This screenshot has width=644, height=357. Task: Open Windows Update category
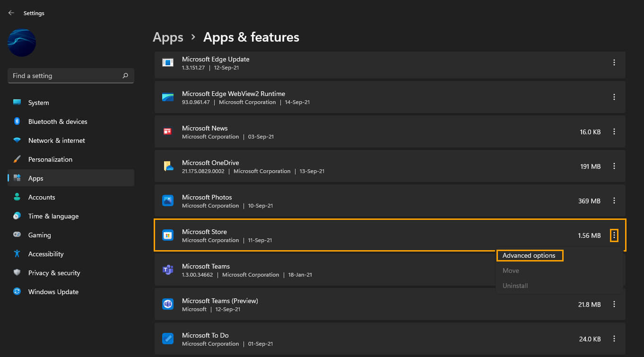point(71,292)
